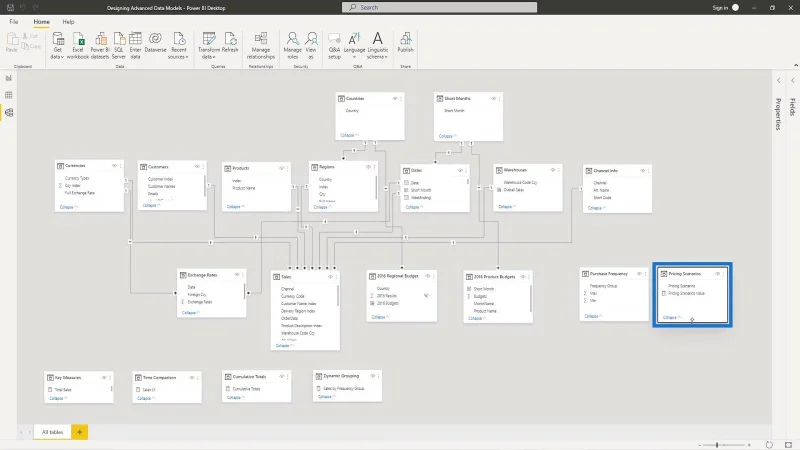Open more options on Sales table

click(x=336, y=277)
